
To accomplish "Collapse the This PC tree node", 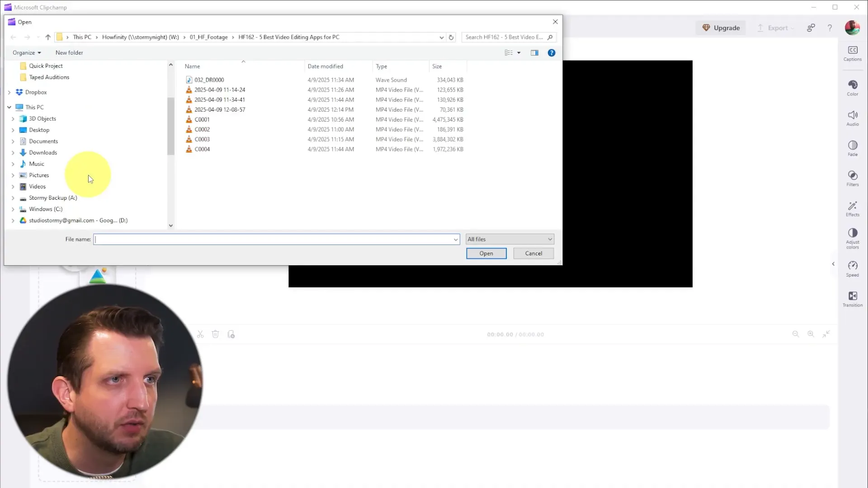I will click(x=9, y=108).
